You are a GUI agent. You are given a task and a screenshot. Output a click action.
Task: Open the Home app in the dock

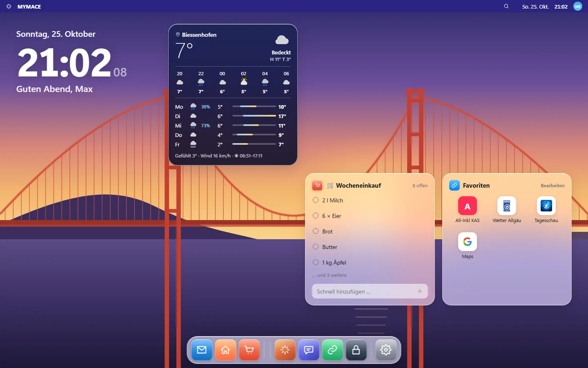point(225,350)
